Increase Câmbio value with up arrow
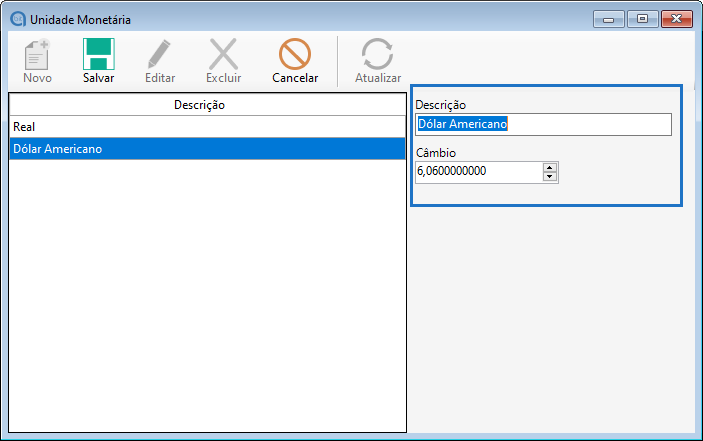Image resolution: width=703 pixels, height=441 pixels. pos(549,167)
